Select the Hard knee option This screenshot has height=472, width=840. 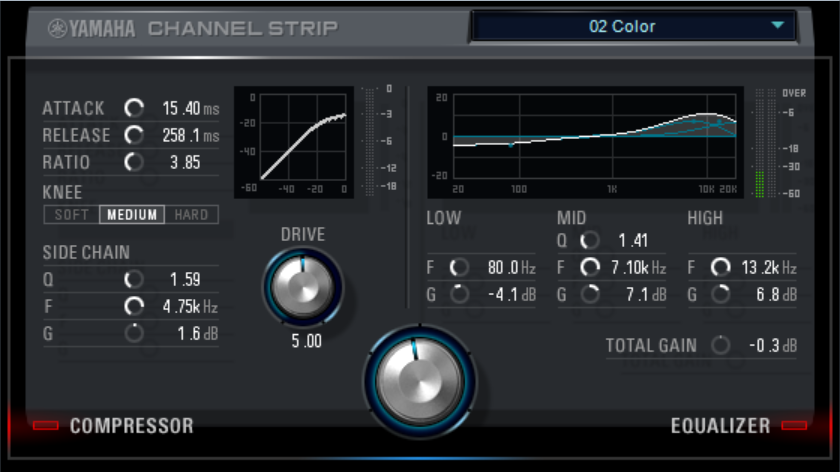(191, 215)
